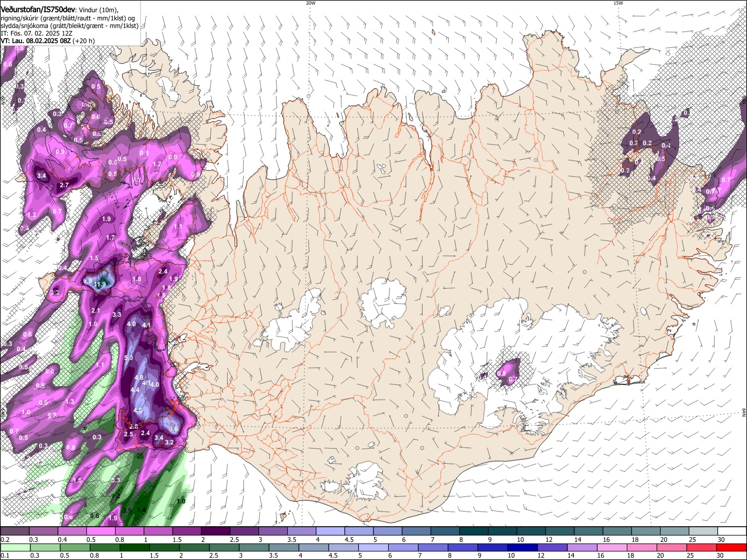Viewport: 747px width, 560px height.
Task: Click the darkest purple 2 mm snow swatch
Action: tap(215, 531)
